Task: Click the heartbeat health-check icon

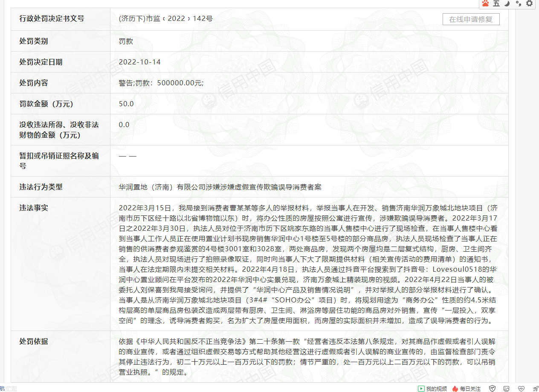Action: click(x=521, y=389)
